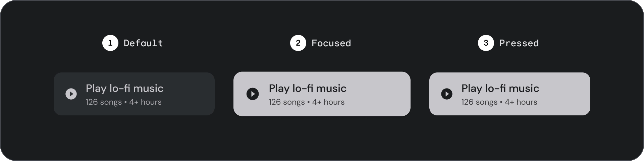Click the number 3 circle badge
The height and width of the screenshot is (161, 644).
click(x=486, y=43)
